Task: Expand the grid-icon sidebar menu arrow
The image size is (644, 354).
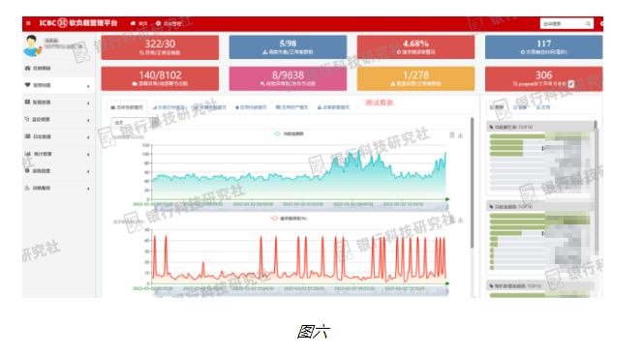Action: coord(88,103)
